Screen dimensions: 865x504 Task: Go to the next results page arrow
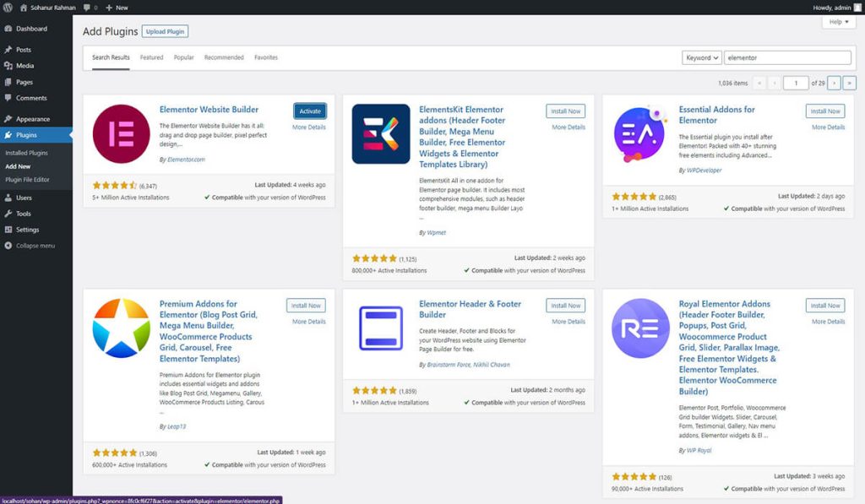pyautogui.click(x=834, y=84)
